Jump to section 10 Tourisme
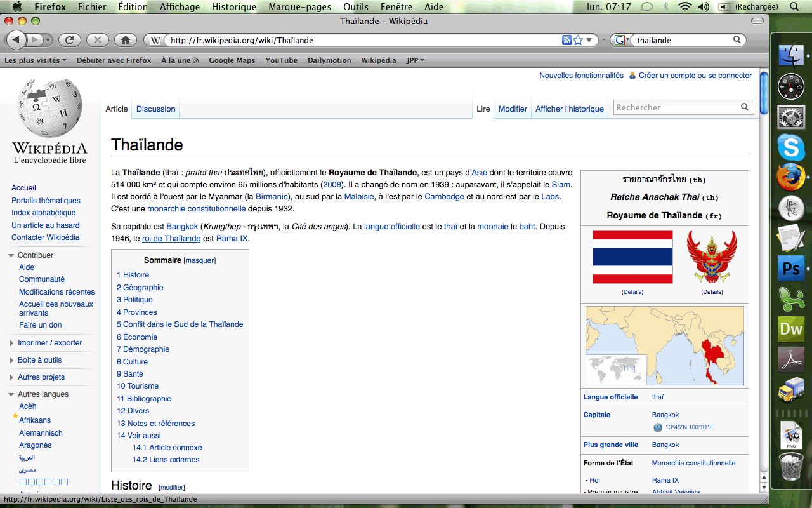812x508 pixels. pyautogui.click(x=138, y=386)
